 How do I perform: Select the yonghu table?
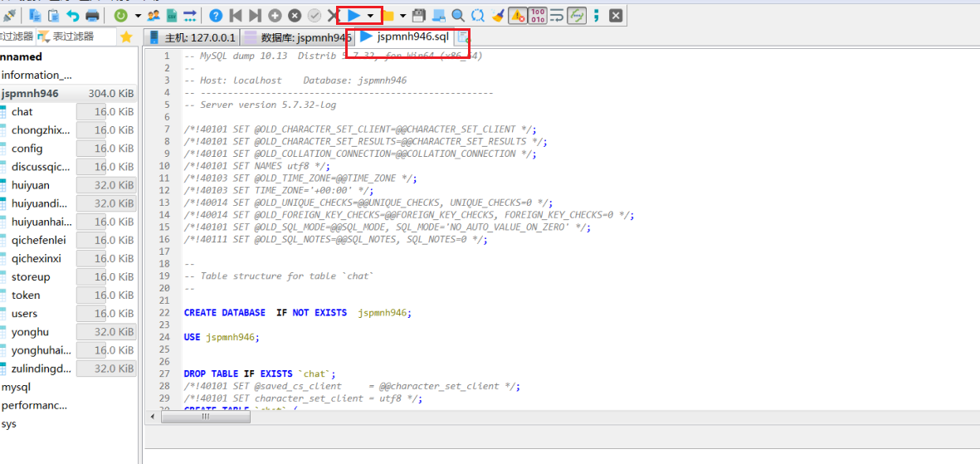point(29,332)
